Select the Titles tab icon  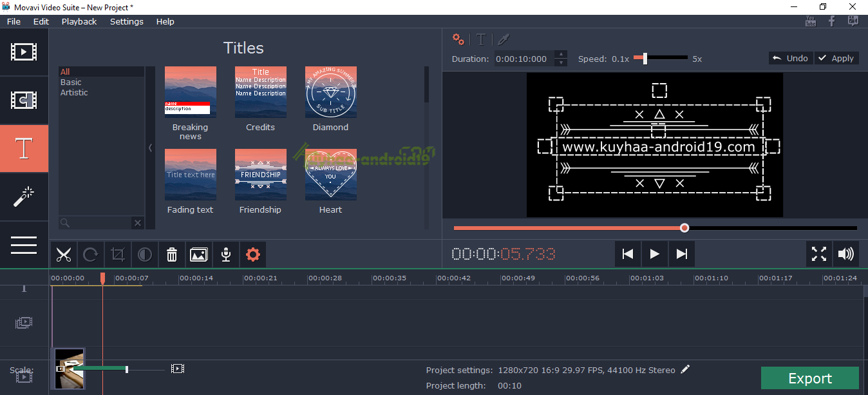(x=24, y=148)
